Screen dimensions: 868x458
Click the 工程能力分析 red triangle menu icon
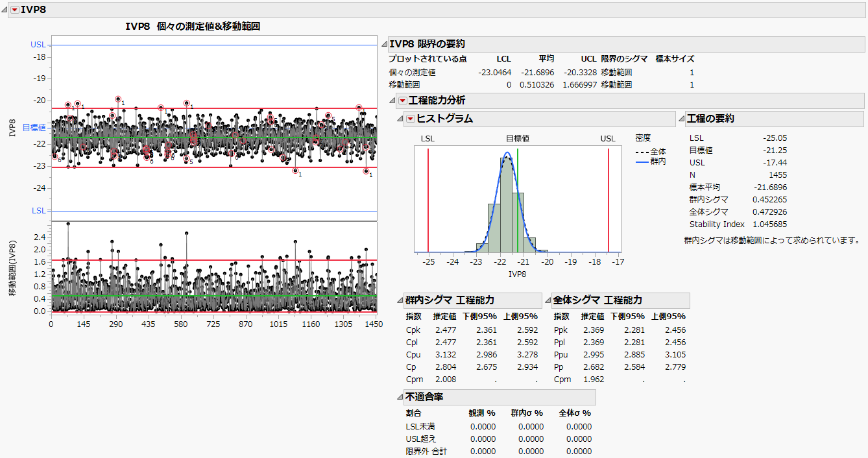[402, 101]
